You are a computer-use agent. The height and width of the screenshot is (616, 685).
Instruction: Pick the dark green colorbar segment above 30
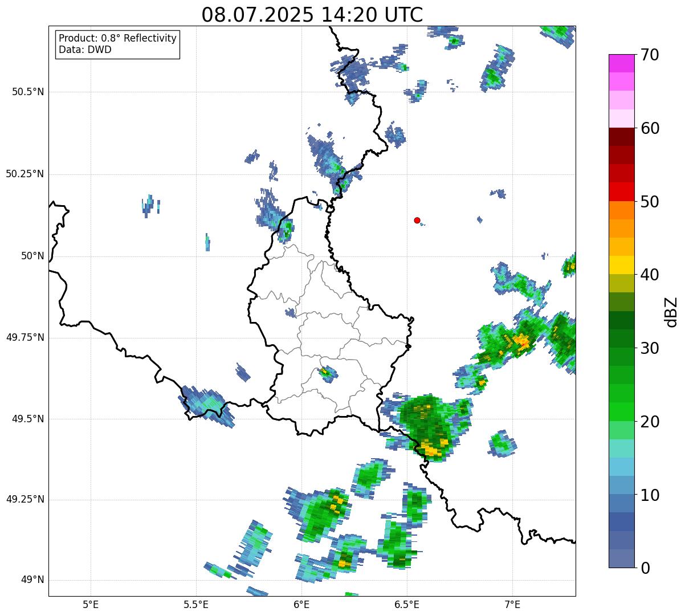(621, 338)
